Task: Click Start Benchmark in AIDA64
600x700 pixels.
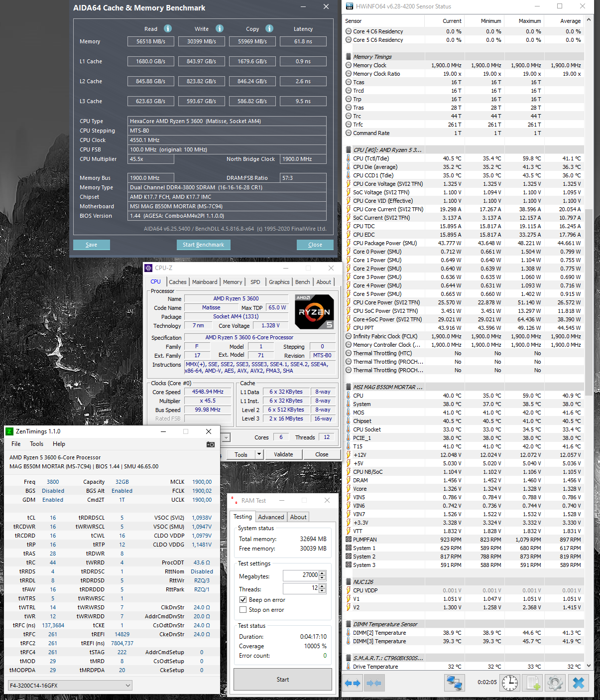Action: coord(203,245)
